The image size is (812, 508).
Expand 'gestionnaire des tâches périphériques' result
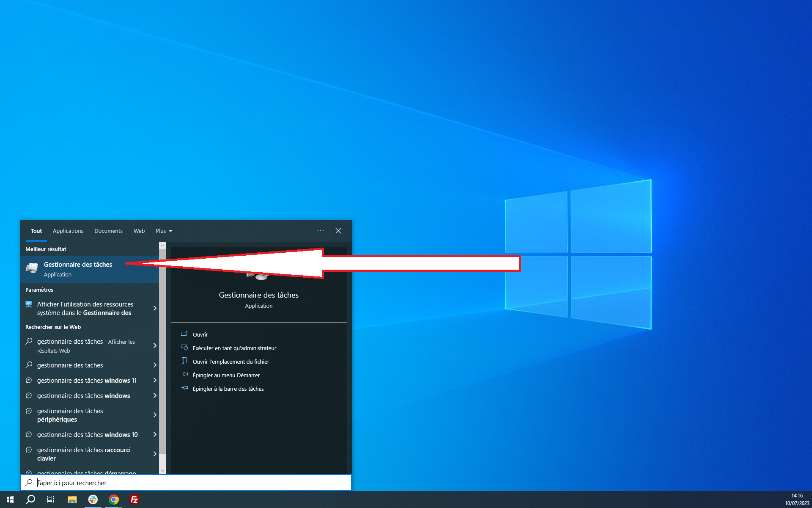[x=154, y=414]
